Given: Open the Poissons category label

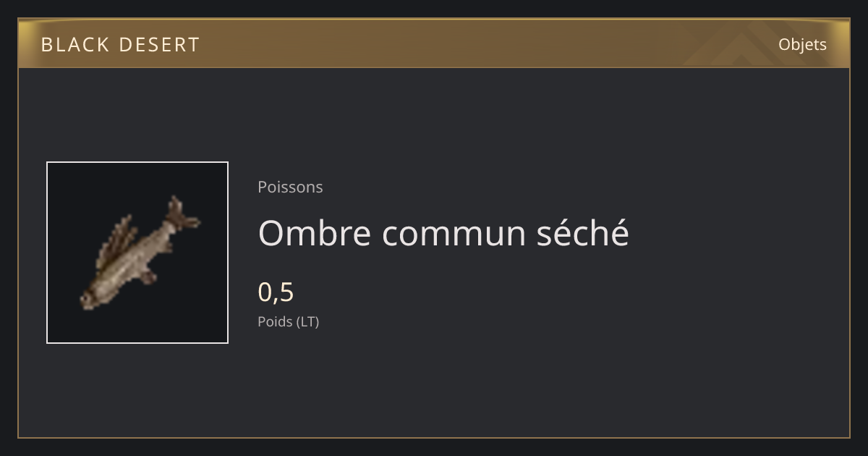Looking at the screenshot, I should click(x=290, y=187).
